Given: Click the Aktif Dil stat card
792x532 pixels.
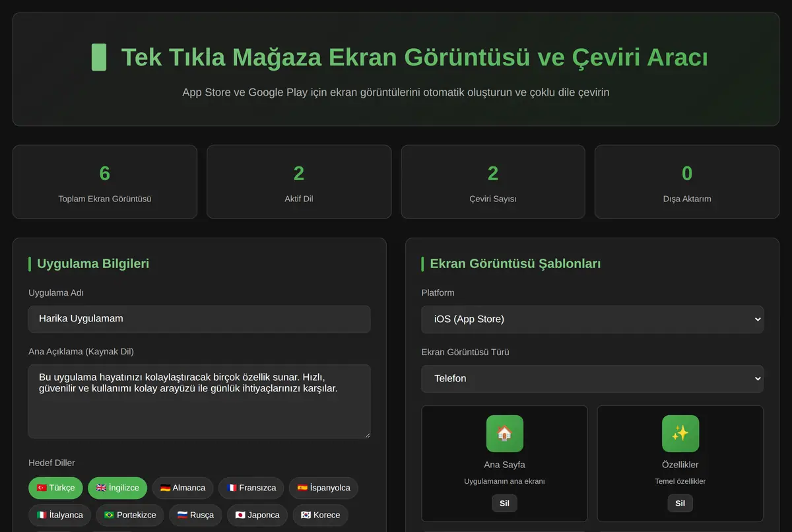Looking at the screenshot, I should point(299,182).
